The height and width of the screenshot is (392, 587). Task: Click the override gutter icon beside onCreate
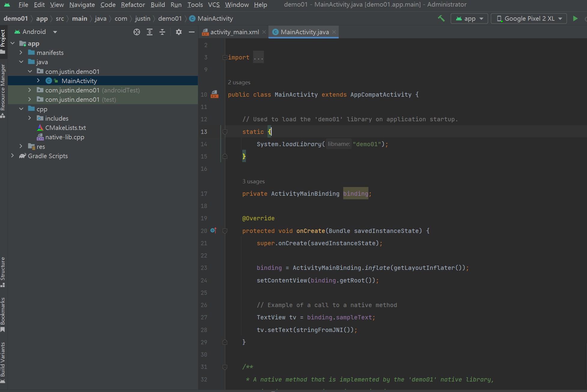click(x=213, y=231)
